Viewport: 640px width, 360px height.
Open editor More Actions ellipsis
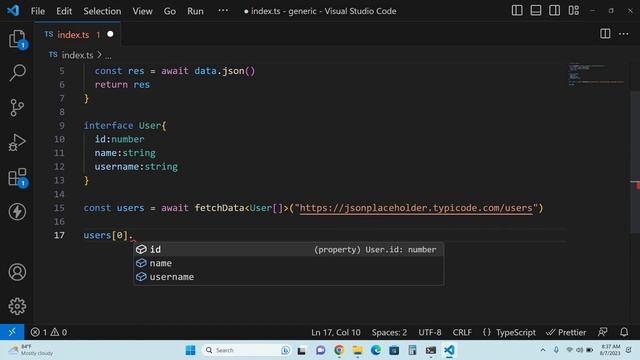[x=624, y=34]
